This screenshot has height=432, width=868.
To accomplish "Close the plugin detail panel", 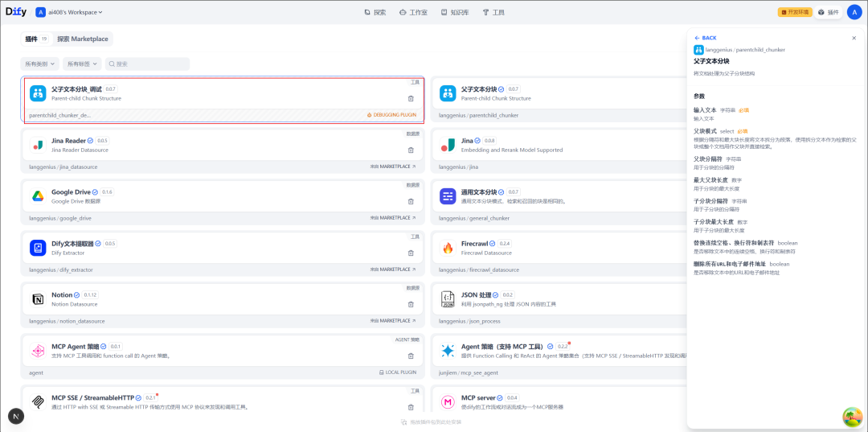I will point(854,39).
